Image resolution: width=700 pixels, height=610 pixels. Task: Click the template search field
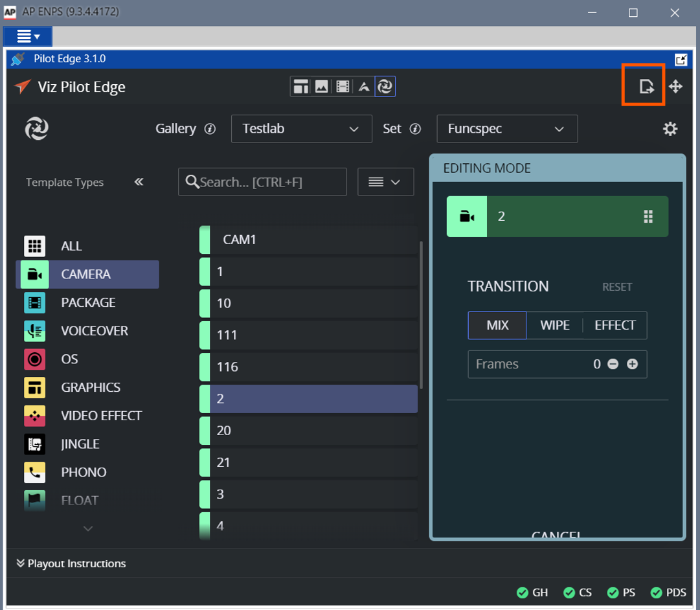(262, 182)
